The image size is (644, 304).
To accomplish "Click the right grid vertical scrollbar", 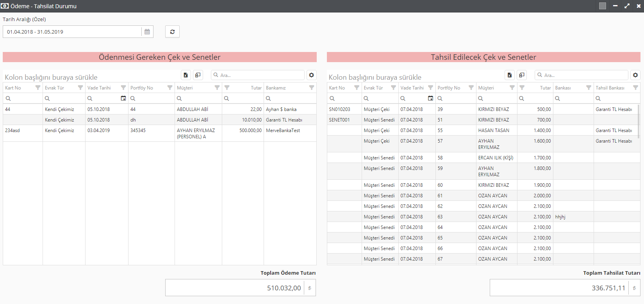I will pos(639,121).
